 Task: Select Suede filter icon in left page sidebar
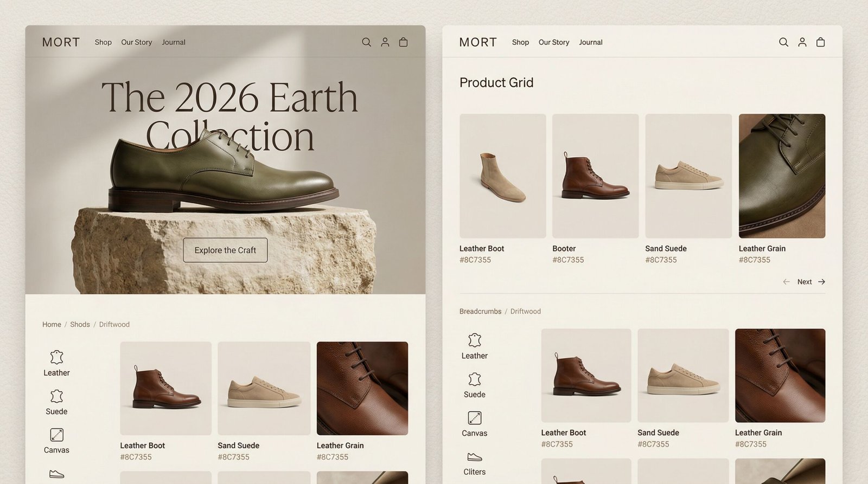[x=57, y=396]
